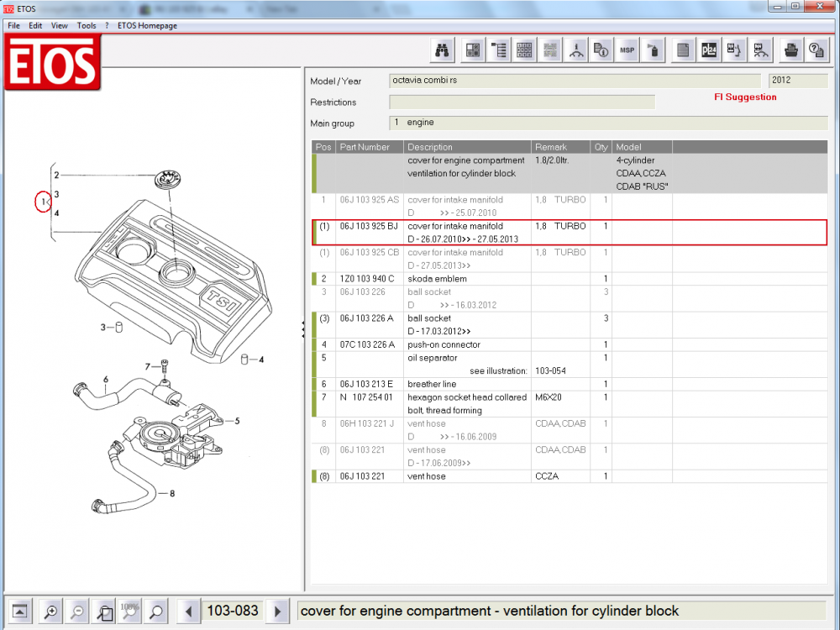Select part number 06J 103 925 CB
Viewport: 840px width, 630px height.
point(369,252)
